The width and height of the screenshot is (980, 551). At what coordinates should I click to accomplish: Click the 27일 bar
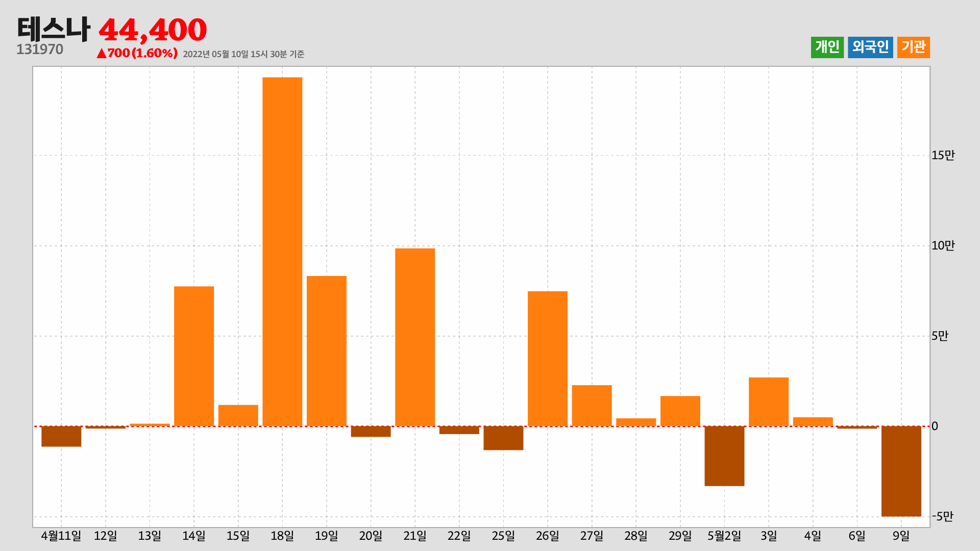(x=592, y=406)
